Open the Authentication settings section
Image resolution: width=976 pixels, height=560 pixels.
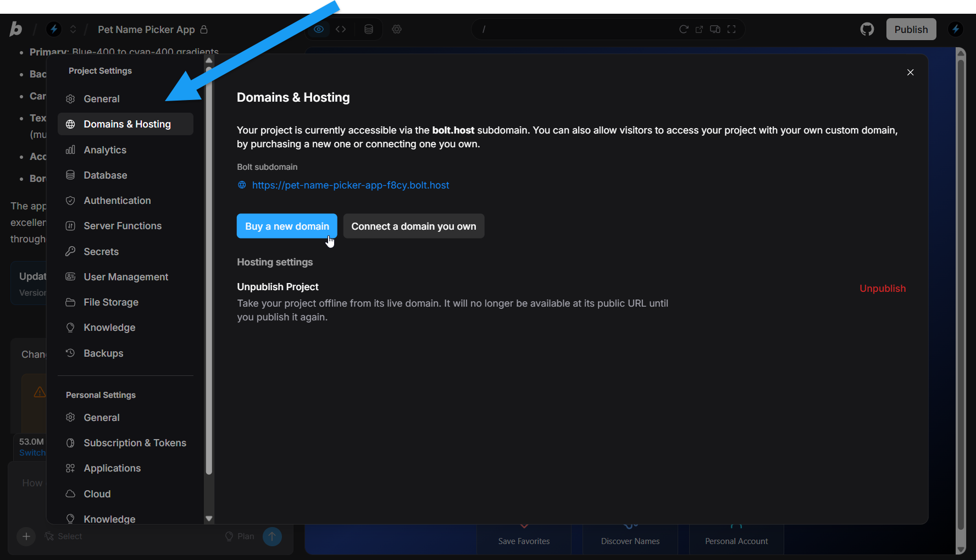coord(125,201)
